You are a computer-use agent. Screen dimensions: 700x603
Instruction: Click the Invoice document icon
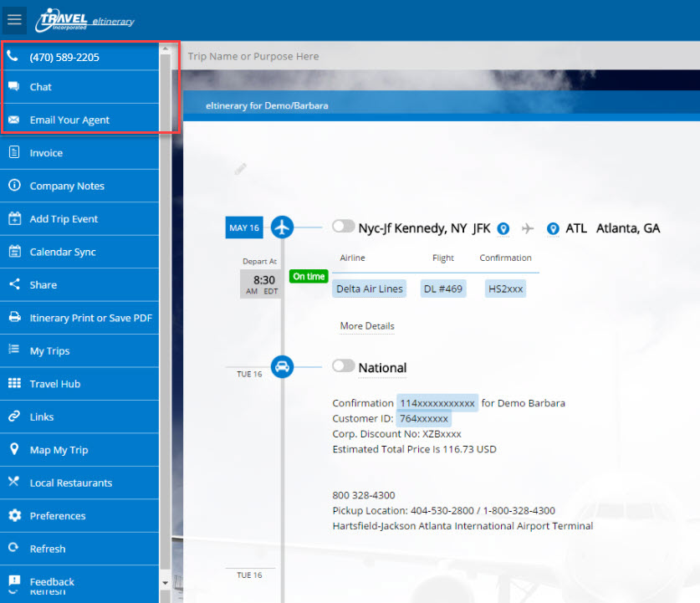coord(14,152)
